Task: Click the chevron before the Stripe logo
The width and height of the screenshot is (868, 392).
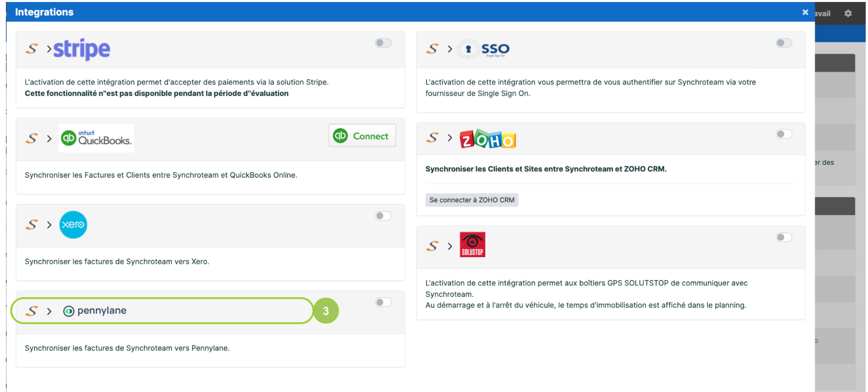Action: tap(49, 49)
